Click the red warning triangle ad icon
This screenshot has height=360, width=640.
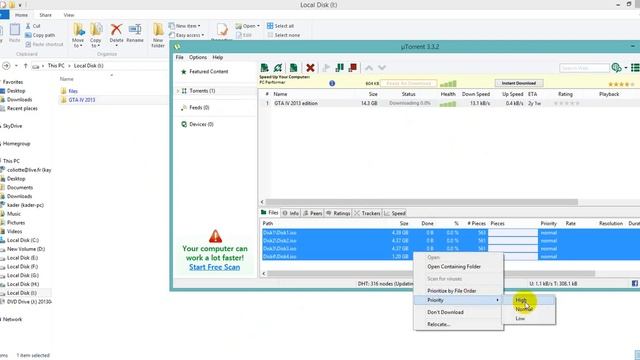pyautogui.click(x=215, y=236)
